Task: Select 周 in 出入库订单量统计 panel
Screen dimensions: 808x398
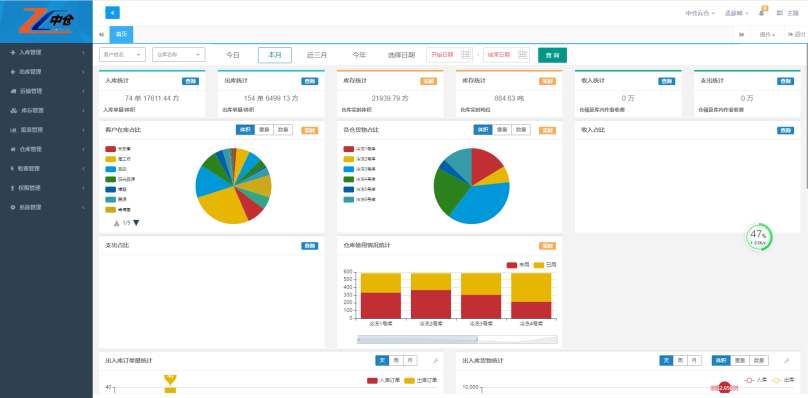Action: click(396, 360)
